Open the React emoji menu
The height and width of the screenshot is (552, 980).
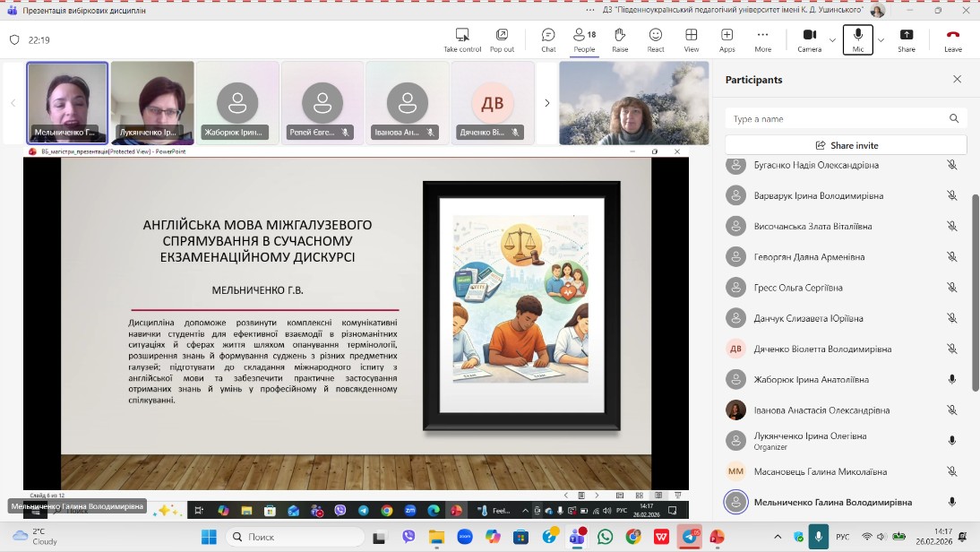coord(656,39)
